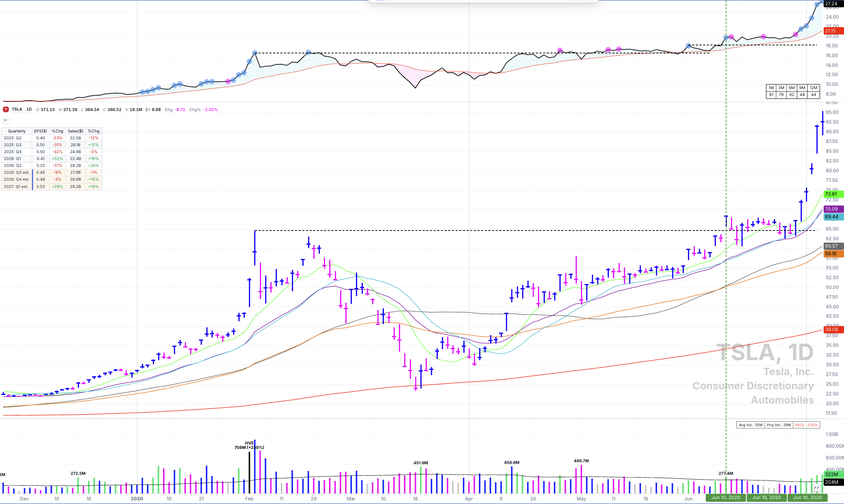Click the TSLA symbol name in legend

17,109
